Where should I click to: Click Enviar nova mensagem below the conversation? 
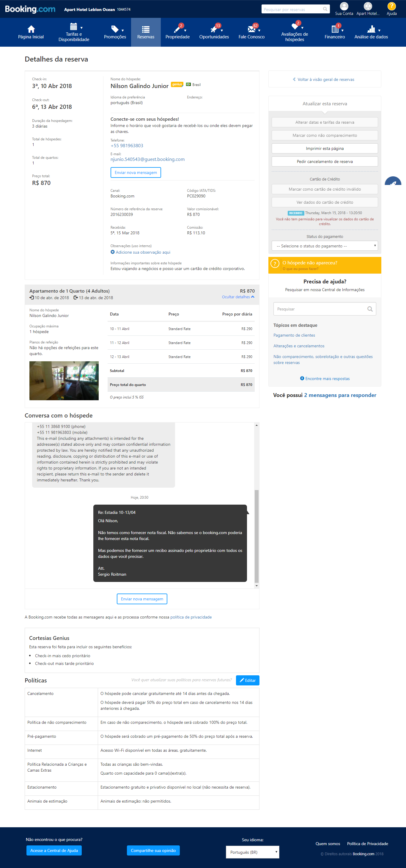point(142,599)
